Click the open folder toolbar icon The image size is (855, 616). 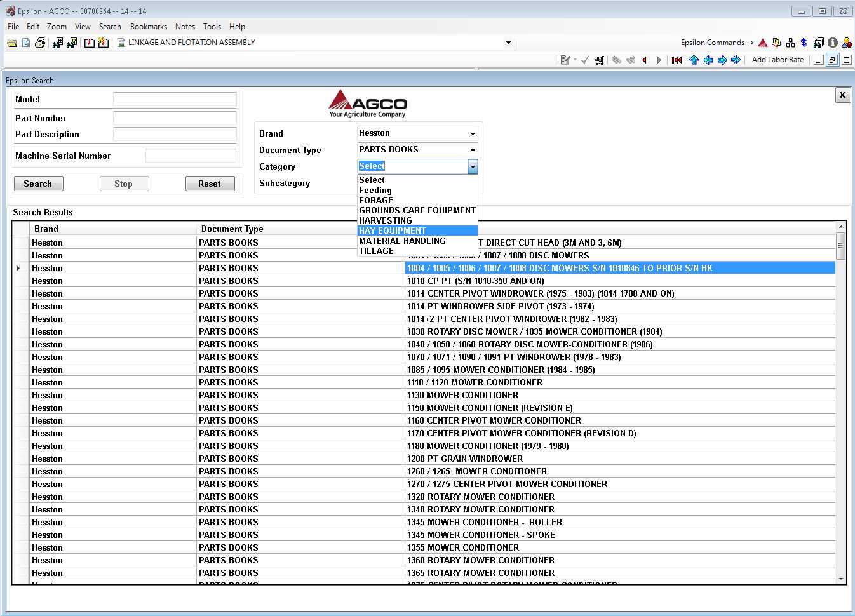(x=12, y=43)
